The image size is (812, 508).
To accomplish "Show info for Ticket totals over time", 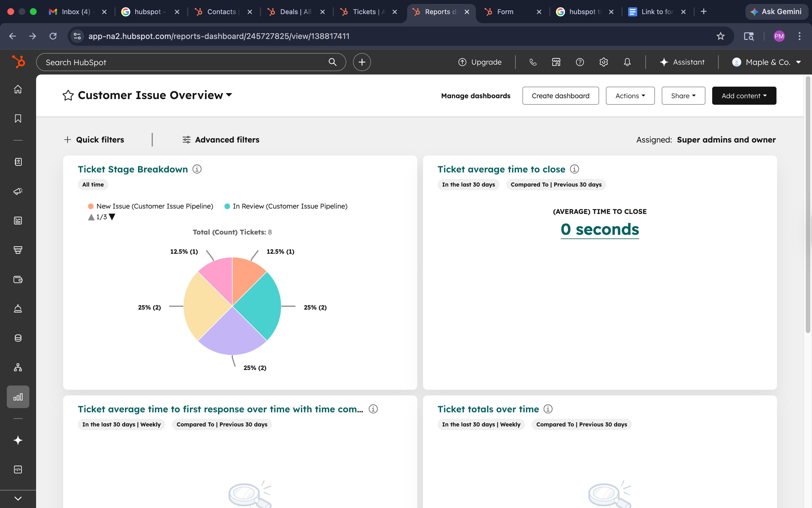I will [548, 409].
